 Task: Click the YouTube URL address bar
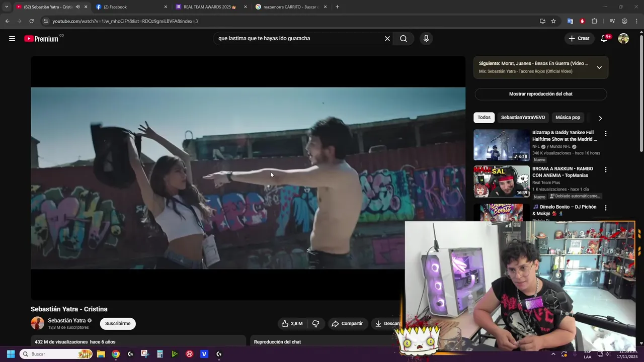[x=292, y=21]
